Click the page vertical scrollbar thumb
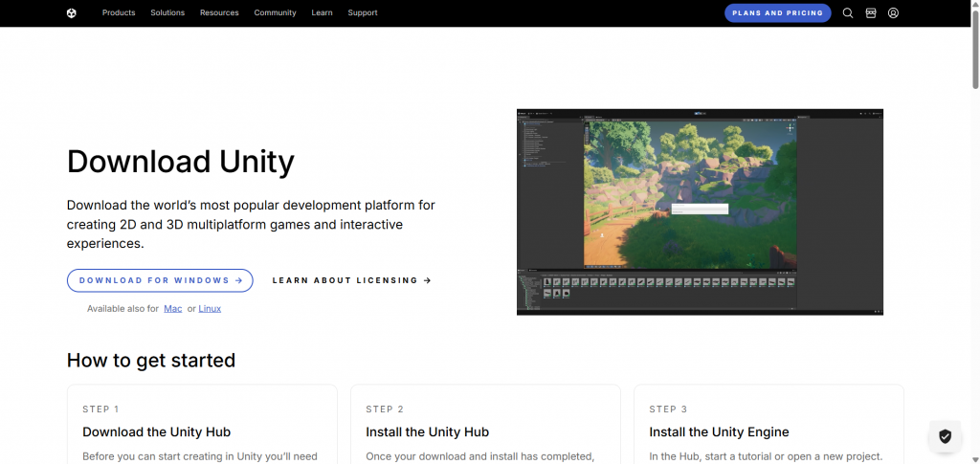Image resolution: width=980 pixels, height=464 pixels. tap(975, 50)
